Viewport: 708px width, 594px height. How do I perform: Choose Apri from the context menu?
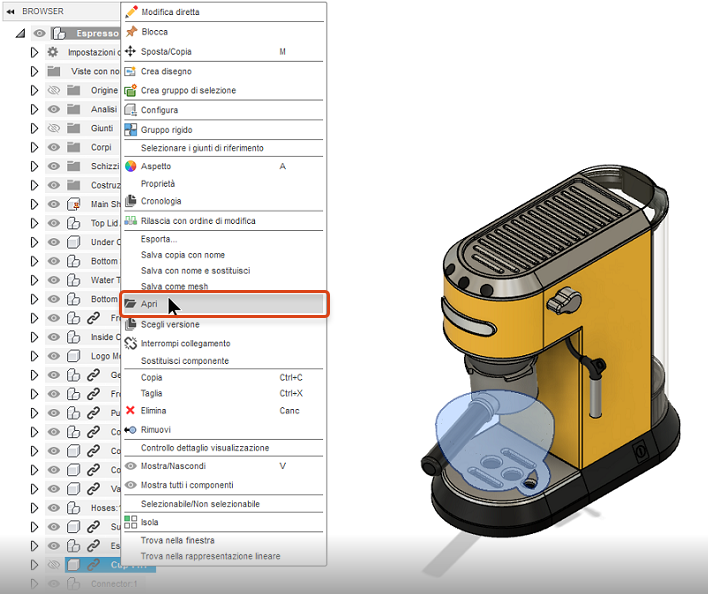(224, 304)
